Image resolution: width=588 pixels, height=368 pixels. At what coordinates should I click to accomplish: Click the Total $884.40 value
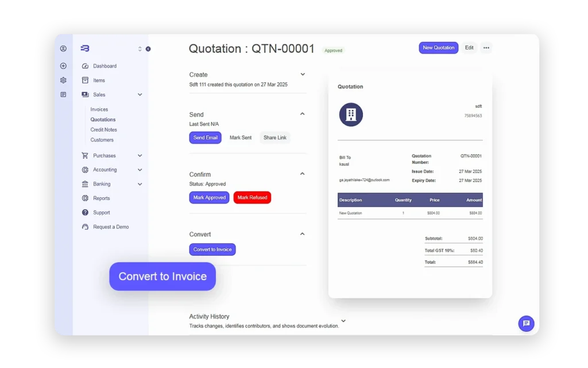tap(475, 262)
